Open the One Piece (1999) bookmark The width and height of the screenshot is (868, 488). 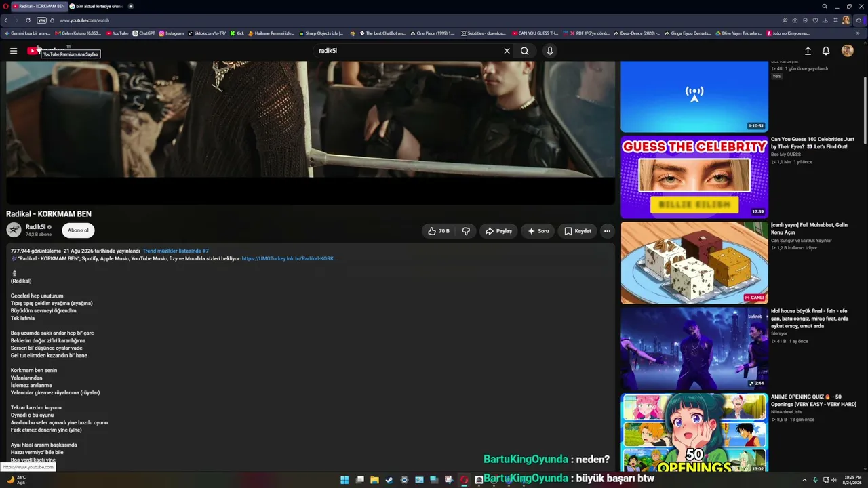433,33
